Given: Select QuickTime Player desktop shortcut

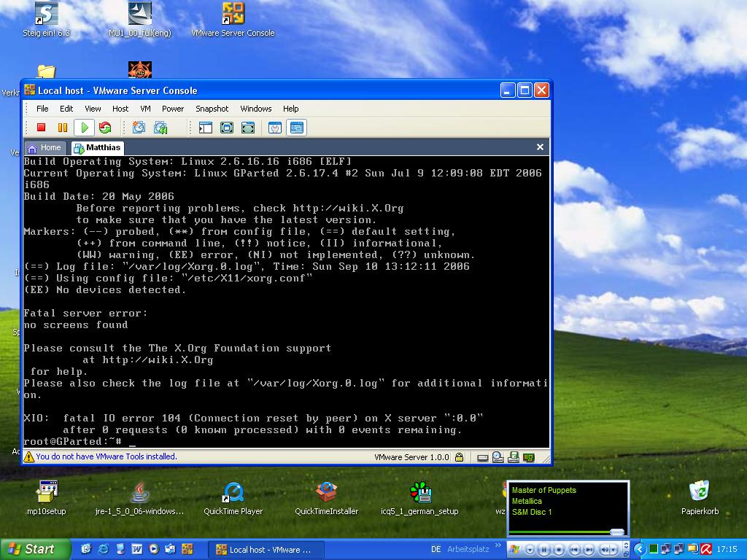Looking at the screenshot, I should 233,498.
